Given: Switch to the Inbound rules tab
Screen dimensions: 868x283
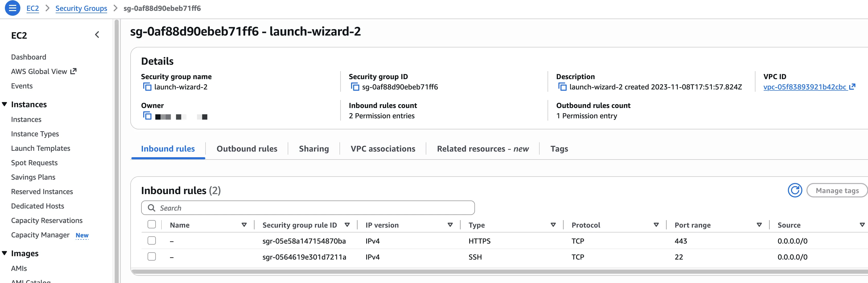Looking at the screenshot, I should tap(168, 149).
